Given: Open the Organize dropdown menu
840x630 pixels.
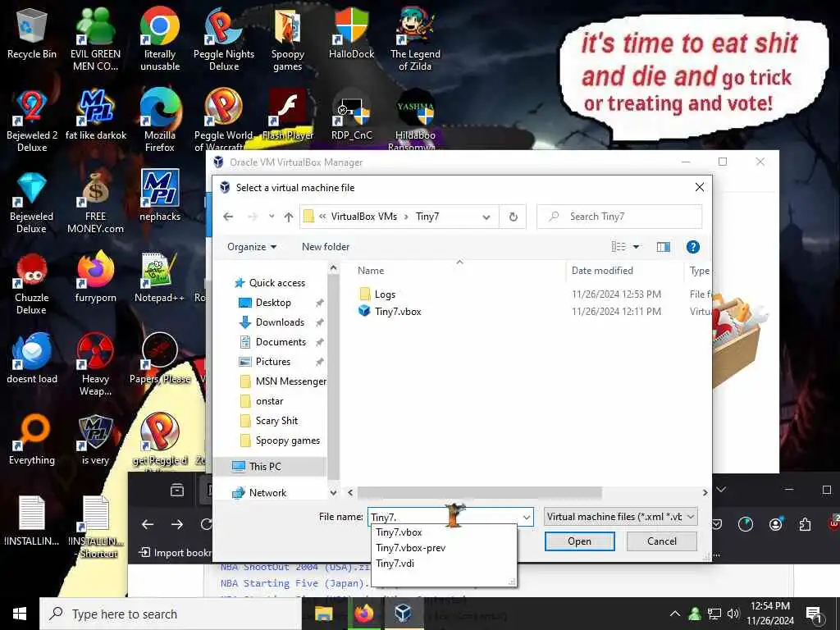Looking at the screenshot, I should click(251, 246).
